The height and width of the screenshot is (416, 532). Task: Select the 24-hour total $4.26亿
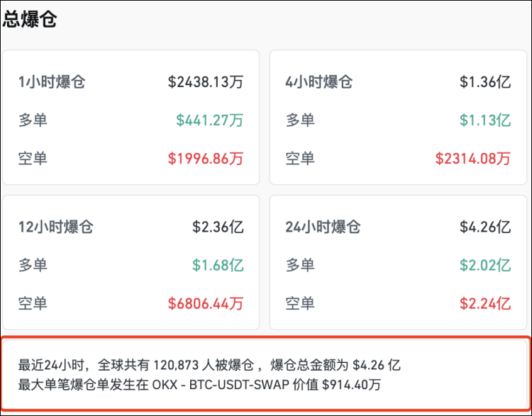tap(485, 227)
